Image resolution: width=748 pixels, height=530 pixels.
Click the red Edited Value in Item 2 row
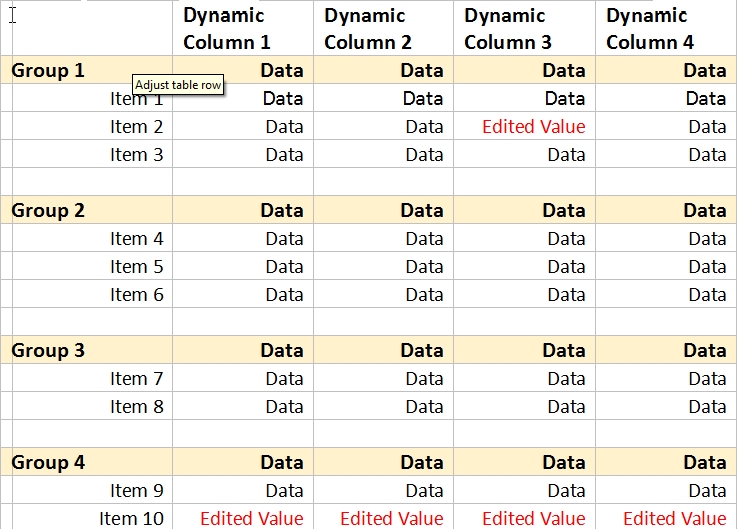pyautogui.click(x=533, y=127)
